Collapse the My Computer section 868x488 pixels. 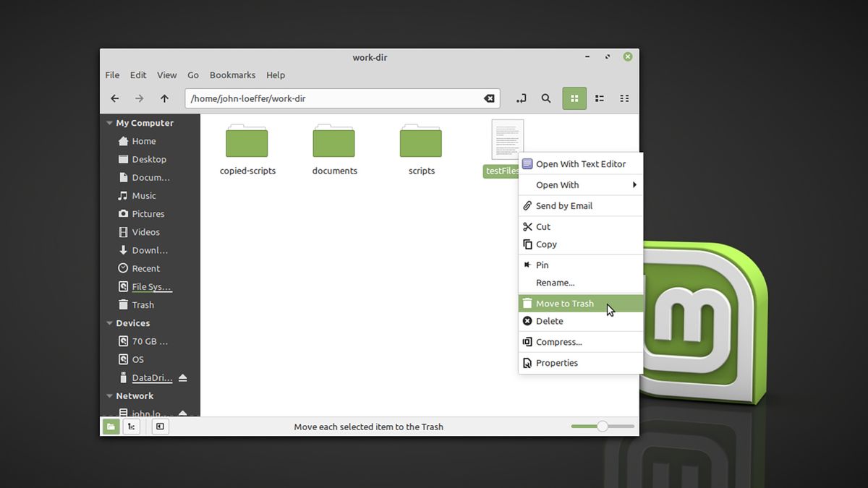(x=110, y=122)
